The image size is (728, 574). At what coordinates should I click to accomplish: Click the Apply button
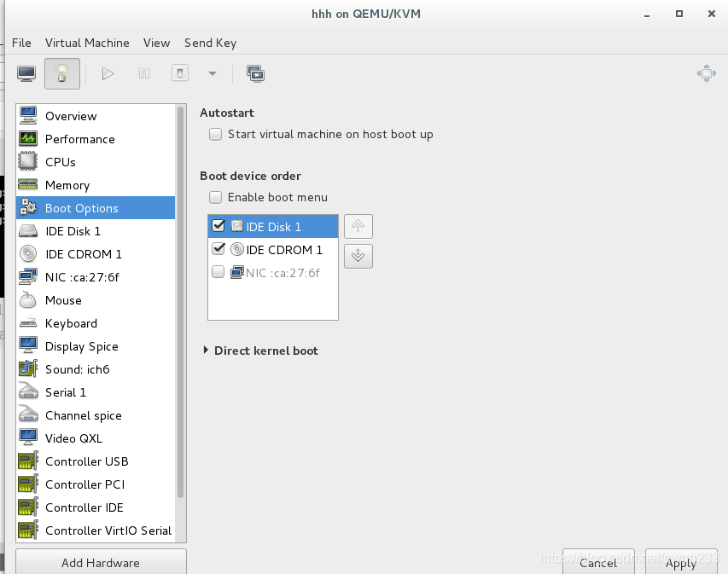[x=681, y=562]
